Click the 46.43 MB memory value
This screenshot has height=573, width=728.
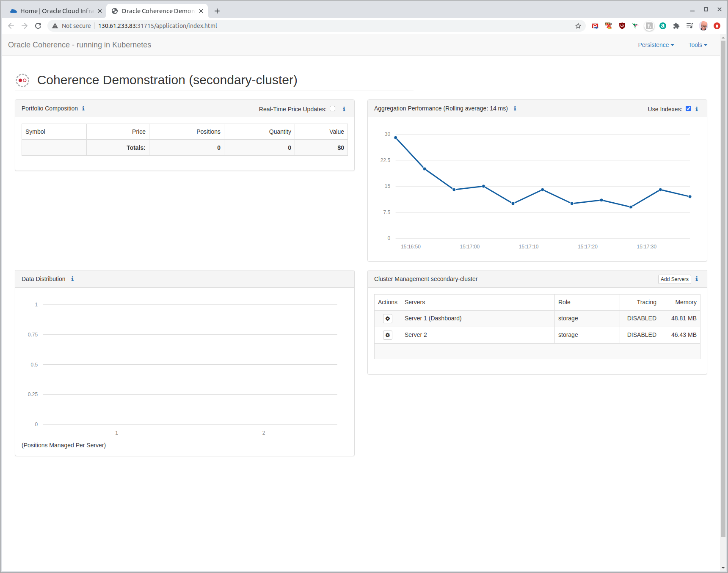pos(684,335)
